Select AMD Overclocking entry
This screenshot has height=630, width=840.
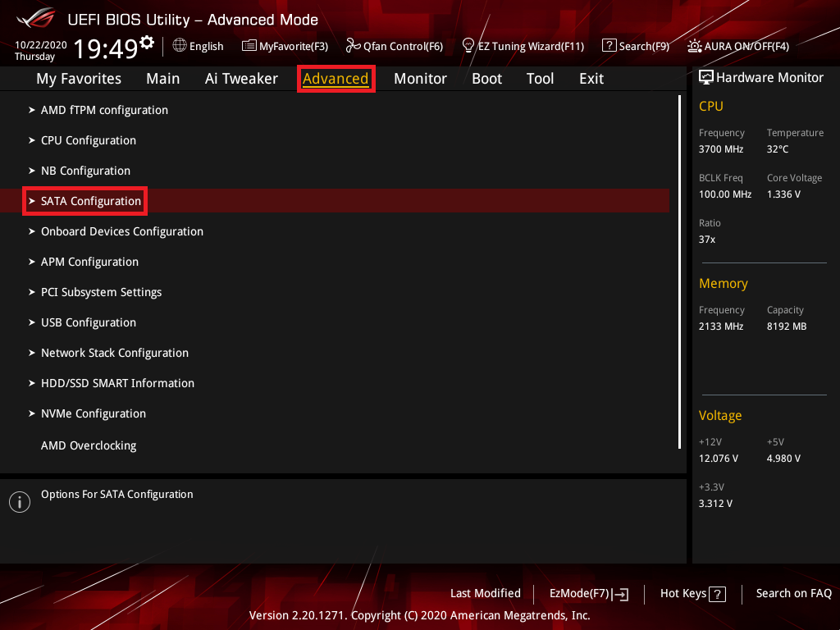pyautogui.click(x=89, y=445)
